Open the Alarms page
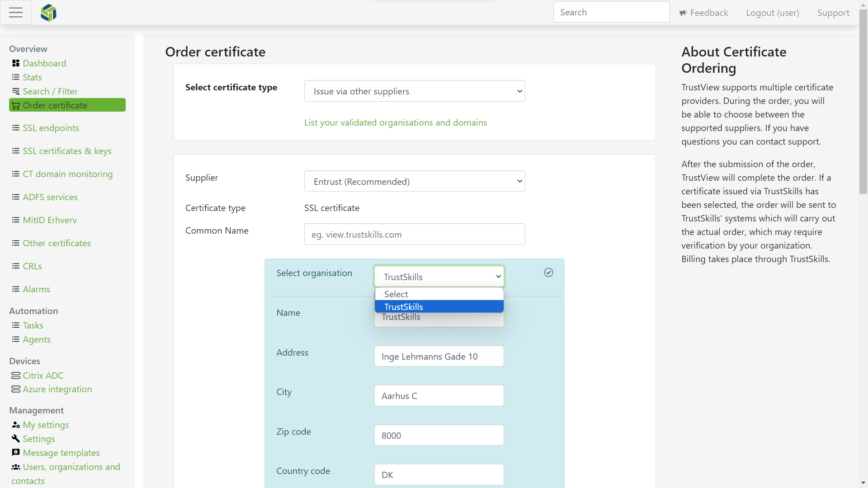Viewport: 868px width, 488px height. tap(36, 289)
